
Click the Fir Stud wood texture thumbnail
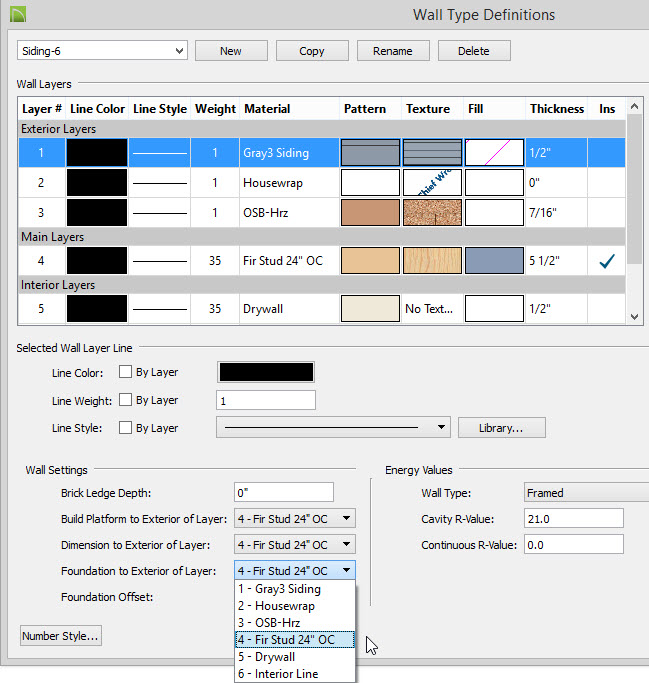(433, 260)
